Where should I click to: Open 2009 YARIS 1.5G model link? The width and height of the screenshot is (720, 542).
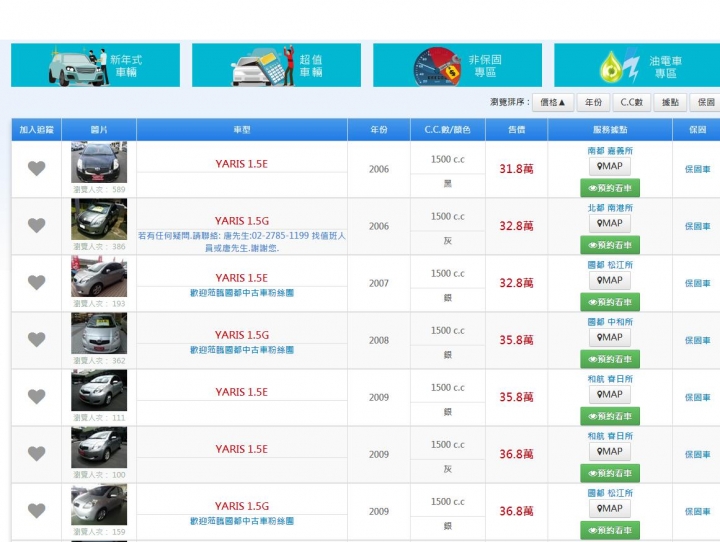[242, 506]
